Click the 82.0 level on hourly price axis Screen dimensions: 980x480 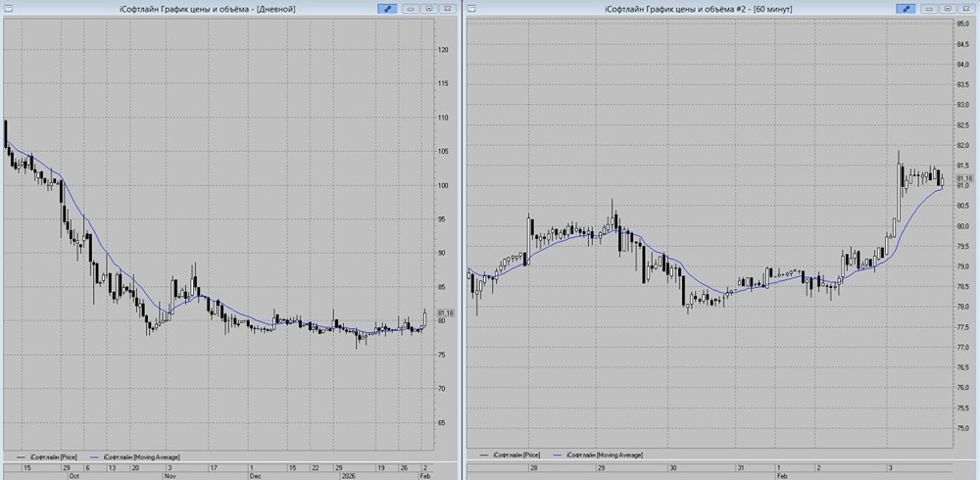point(963,145)
